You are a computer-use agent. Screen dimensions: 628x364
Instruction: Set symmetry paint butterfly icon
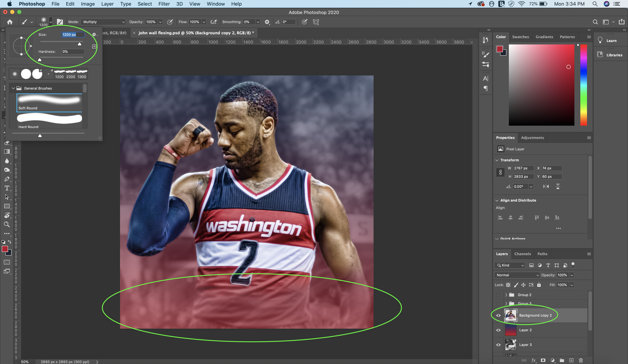point(316,22)
